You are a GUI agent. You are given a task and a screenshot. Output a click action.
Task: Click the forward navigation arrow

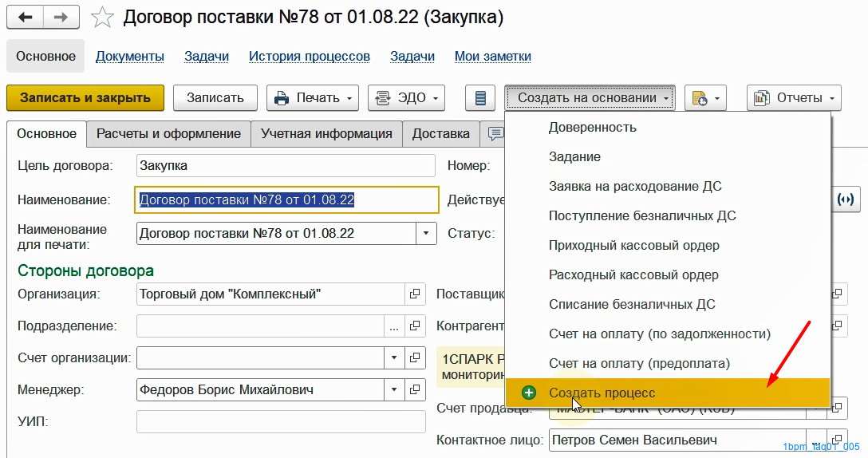click(x=61, y=17)
